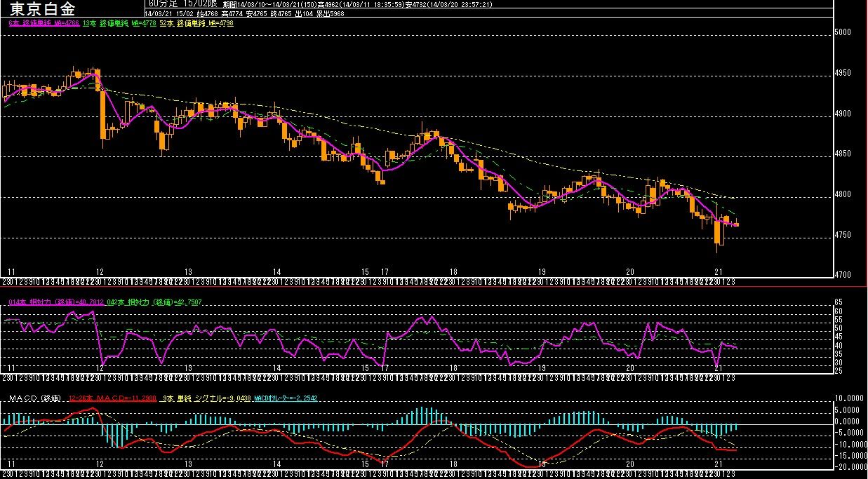Image resolution: width=868 pixels, height=479 pixels.
Task: Click the 4800 price axis label
Action: coord(843,195)
